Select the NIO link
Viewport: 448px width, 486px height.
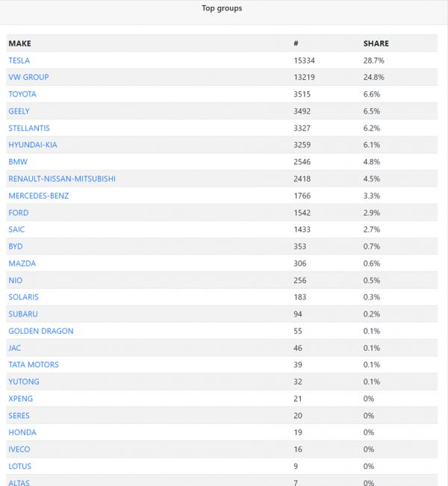16,281
